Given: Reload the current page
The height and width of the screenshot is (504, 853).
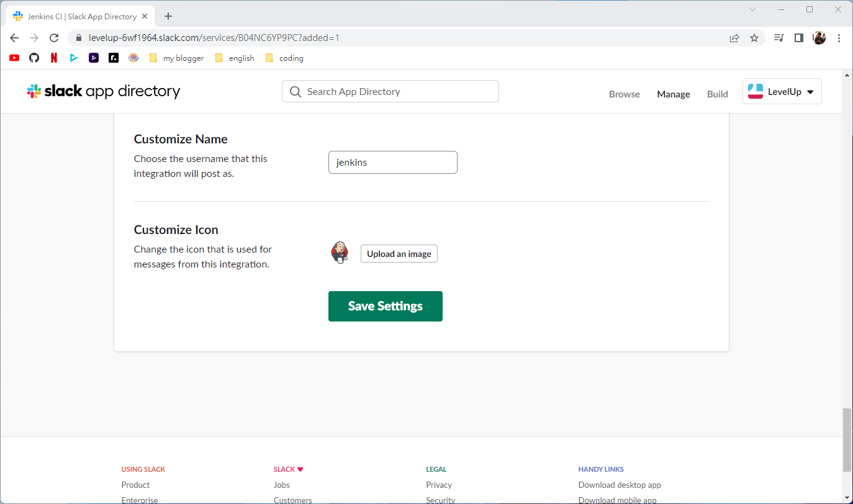Looking at the screenshot, I should (x=54, y=38).
